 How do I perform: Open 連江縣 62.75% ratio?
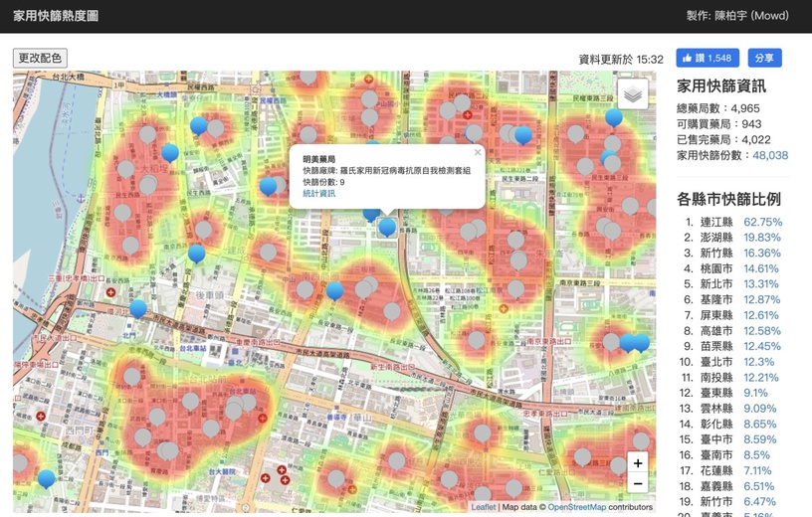point(763,222)
